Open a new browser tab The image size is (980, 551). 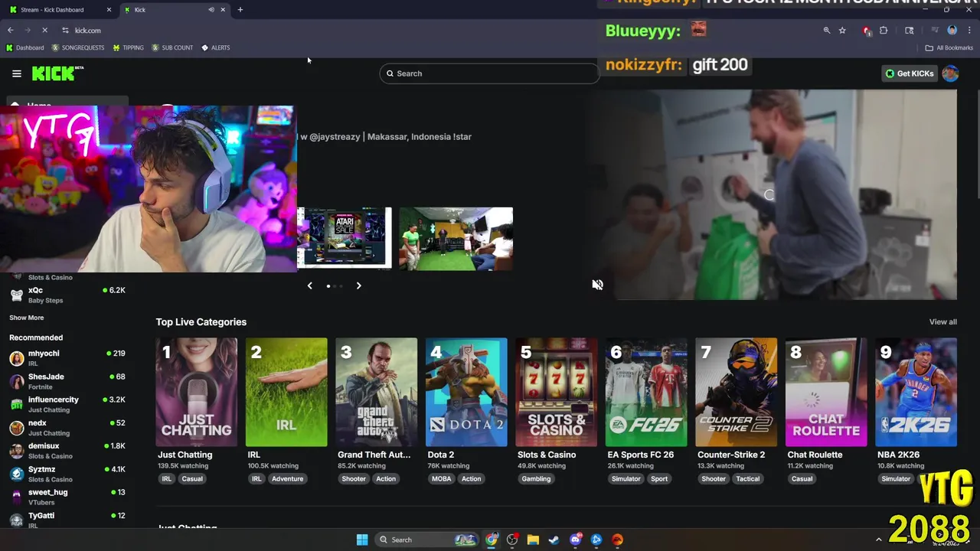coord(240,10)
